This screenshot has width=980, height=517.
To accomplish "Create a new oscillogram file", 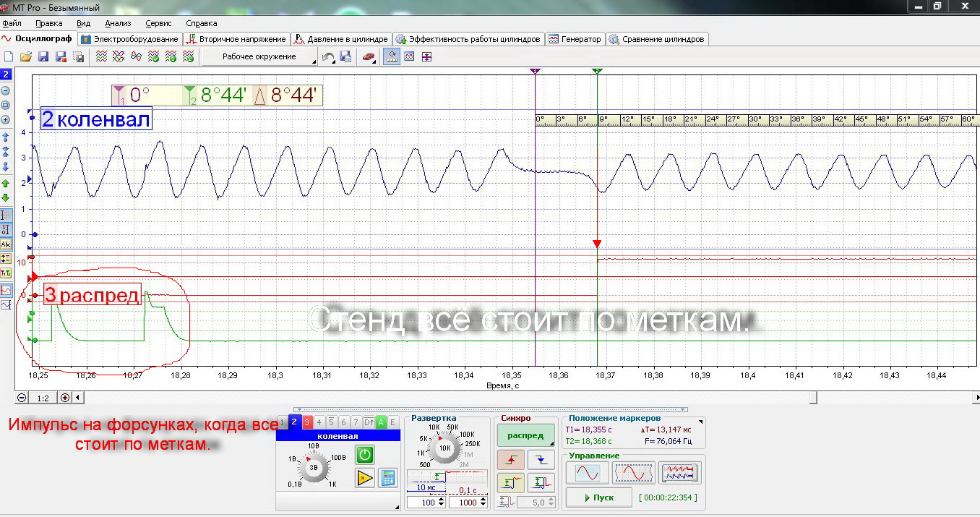I will [9, 56].
